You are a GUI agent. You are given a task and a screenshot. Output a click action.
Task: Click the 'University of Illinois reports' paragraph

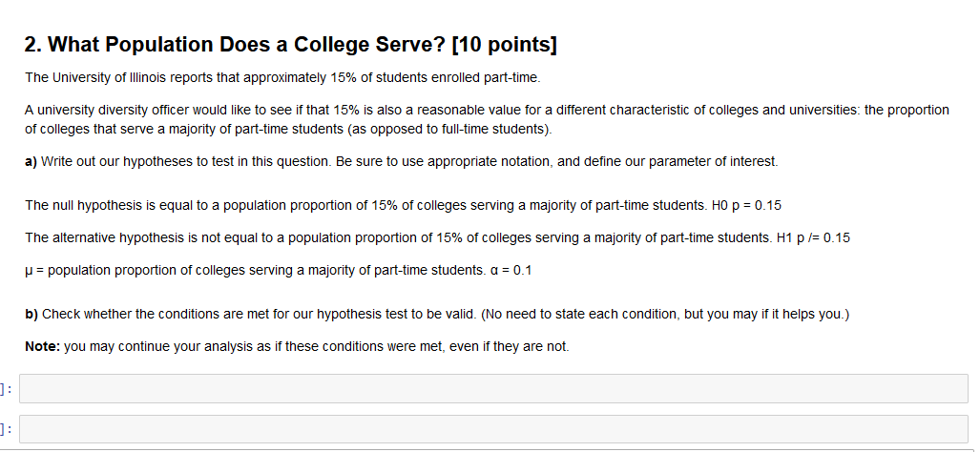tap(286, 76)
